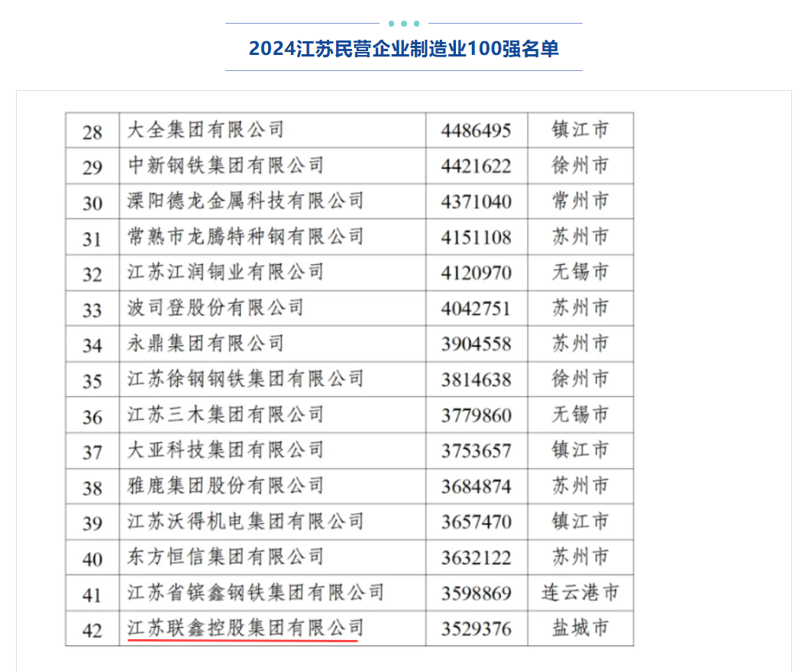Click 东方恒信集团有限公司 company cell
Image resolution: width=808 pixels, height=672 pixels.
[225, 557]
